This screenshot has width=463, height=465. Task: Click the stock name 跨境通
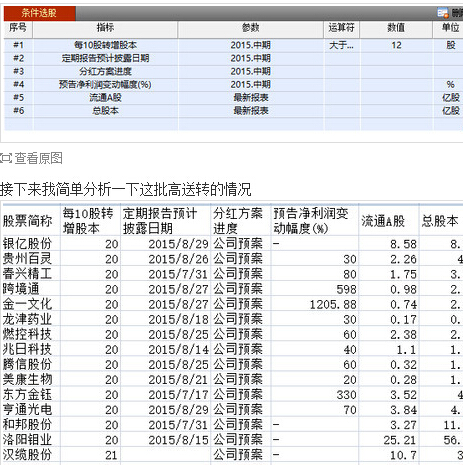(x=21, y=289)
